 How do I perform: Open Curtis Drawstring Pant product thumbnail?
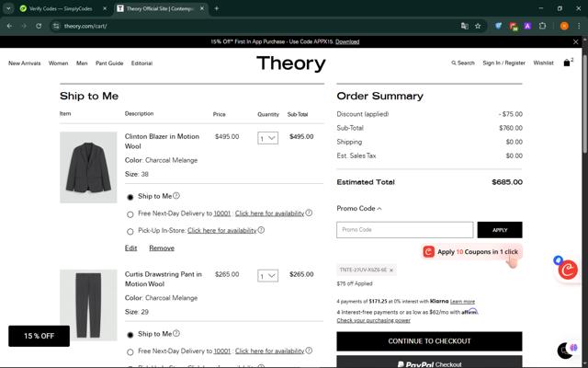click(x=88, y=305)
